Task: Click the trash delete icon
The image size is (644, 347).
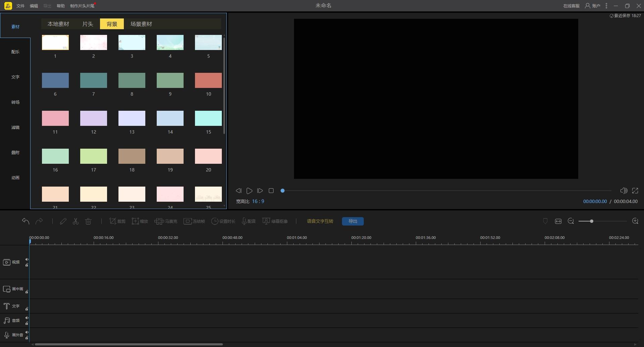Action: (x=88, y=221)
